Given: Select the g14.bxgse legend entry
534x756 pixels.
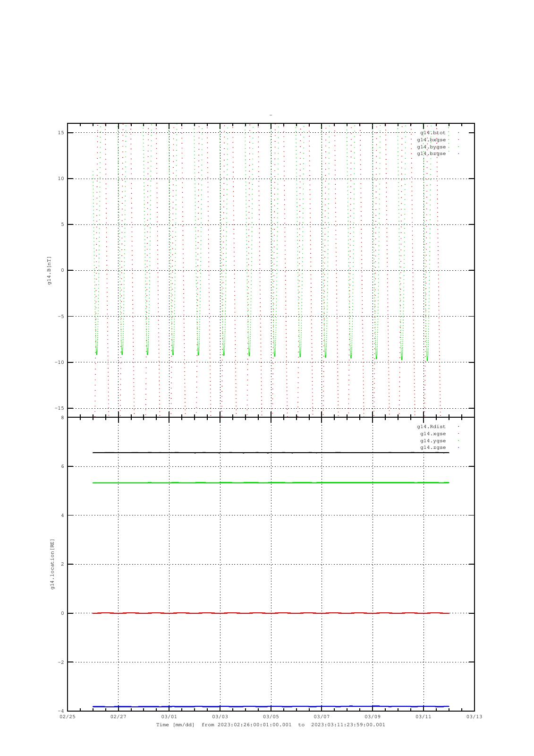Looking at the screenshot, I should pos(431,140).
